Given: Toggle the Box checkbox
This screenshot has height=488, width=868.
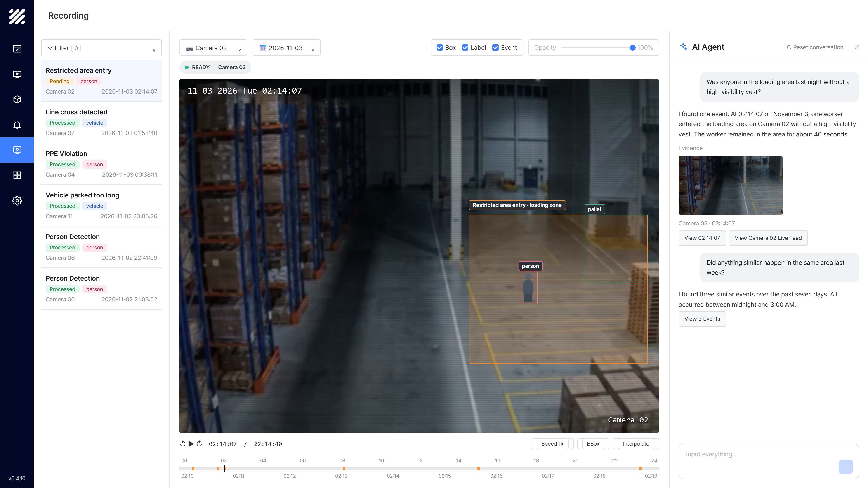Looking at the screenshot, I should tap(440, 47).
